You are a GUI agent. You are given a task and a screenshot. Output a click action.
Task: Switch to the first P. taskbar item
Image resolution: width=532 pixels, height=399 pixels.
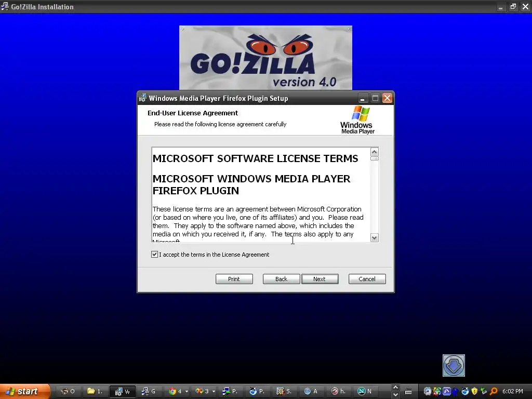coord(230,391)
